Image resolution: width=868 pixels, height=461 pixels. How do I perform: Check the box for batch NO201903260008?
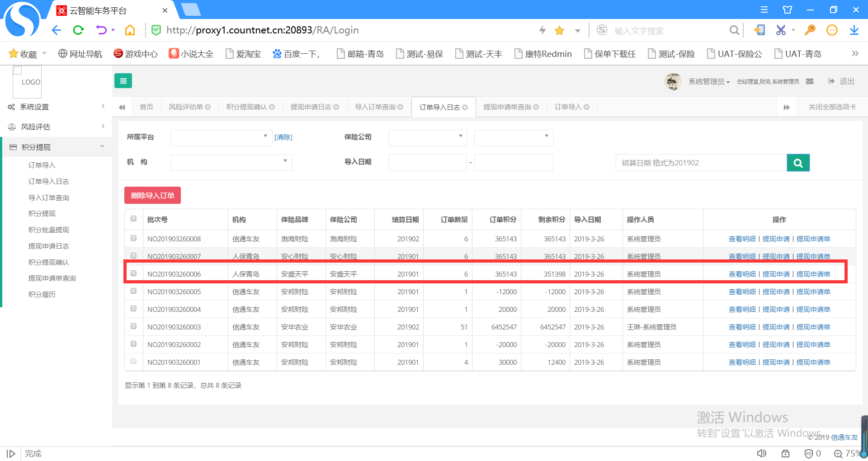pyautogui.click(x=133, y=238)
